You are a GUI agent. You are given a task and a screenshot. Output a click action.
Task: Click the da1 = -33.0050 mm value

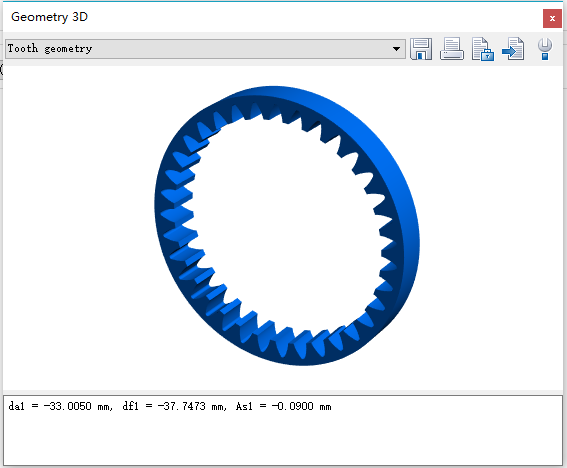(x=60, y=406)
